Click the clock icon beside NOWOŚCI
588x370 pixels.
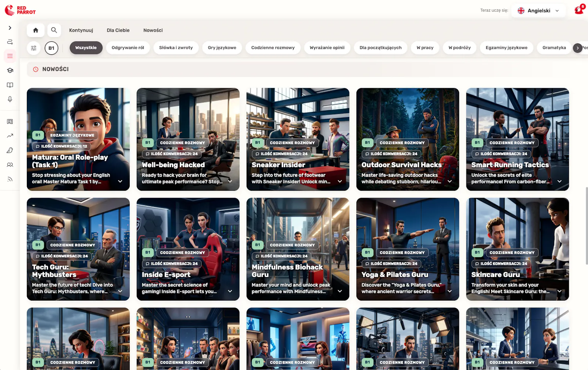[x=36, y=69]
